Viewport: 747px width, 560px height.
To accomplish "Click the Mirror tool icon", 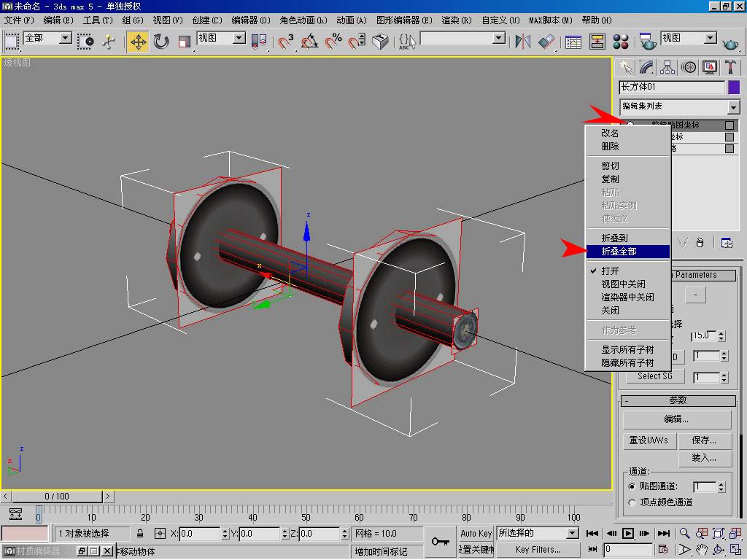I will (x=522, y=42).
